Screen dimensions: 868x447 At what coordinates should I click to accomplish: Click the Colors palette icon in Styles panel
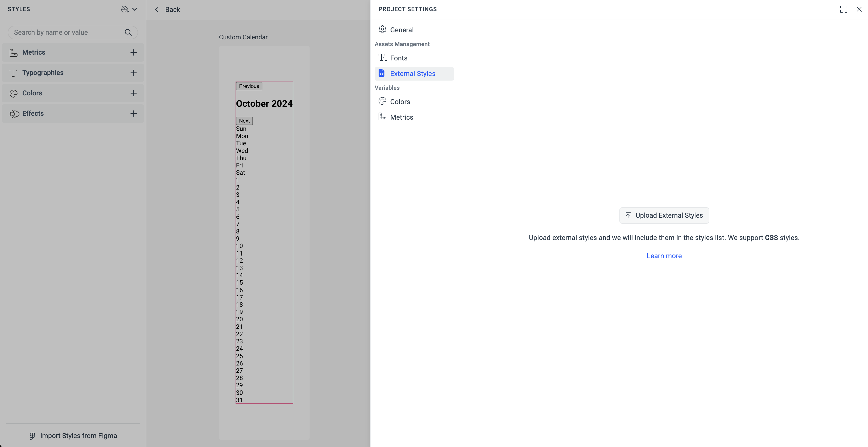pos(13,93)
